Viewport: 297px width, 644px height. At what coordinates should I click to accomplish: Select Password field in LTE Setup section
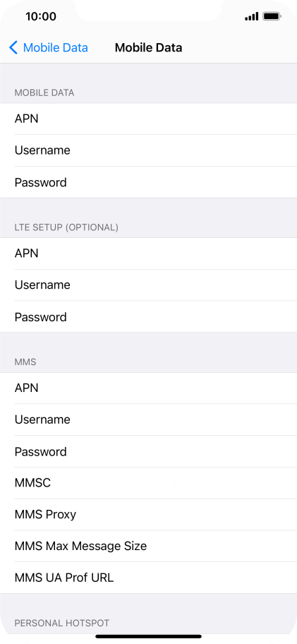click(x=148, y=316)
